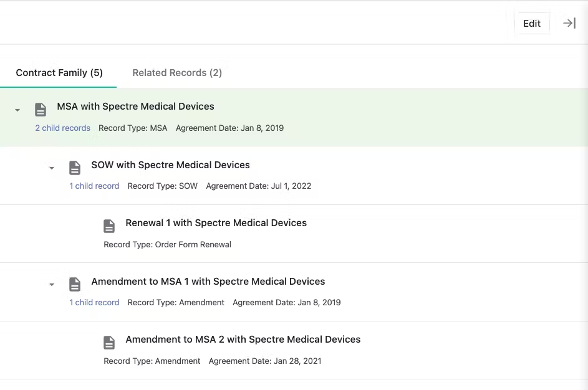
Task: Open 1 child record link under SOW
Action: pyautogui.click(x=94, y=186)
